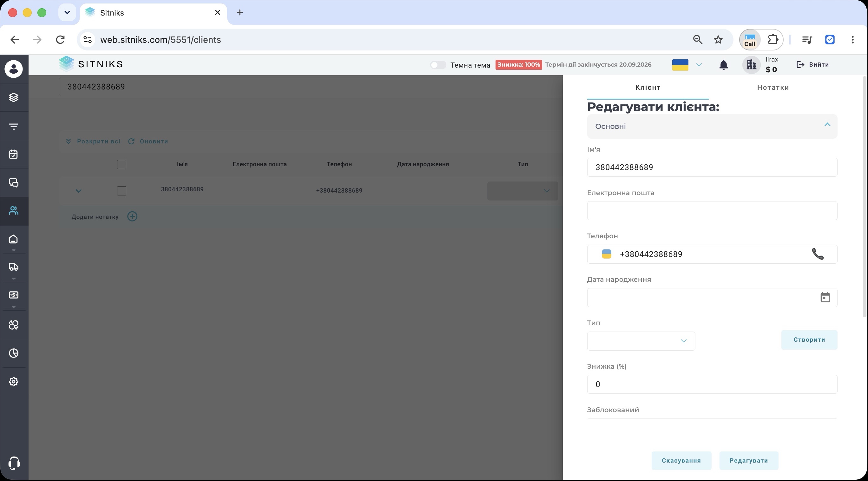Open the calendar picker in Дата народження
The image size is (868, 481).
(825, 297)
